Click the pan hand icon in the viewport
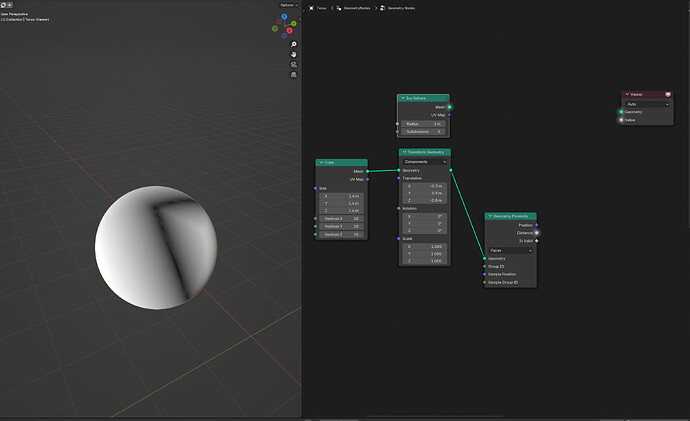Image resolution: width=690 pixels, height=421 pixels. click(294, 55)
